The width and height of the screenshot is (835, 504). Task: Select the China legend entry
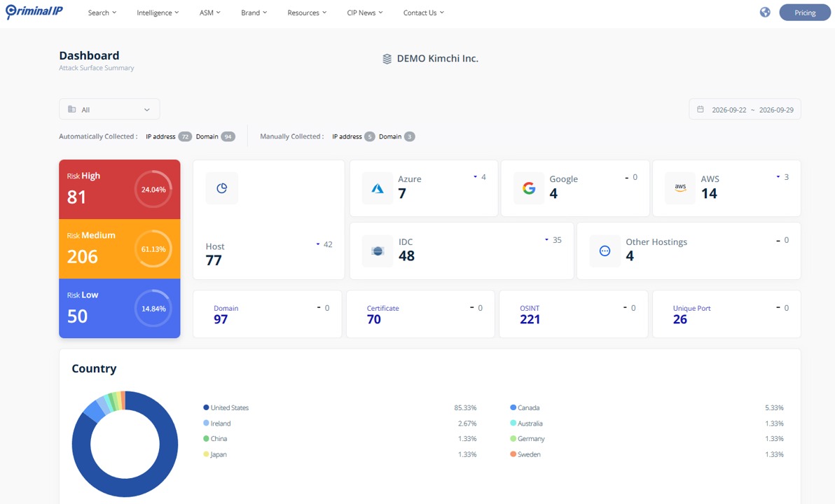pyautogui.click(x=215, y=438)
